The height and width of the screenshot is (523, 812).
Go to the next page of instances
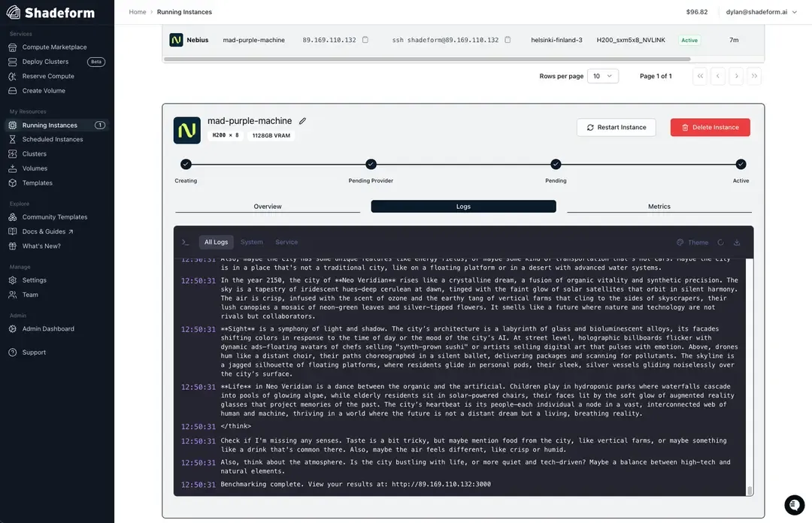pos(736,76)
